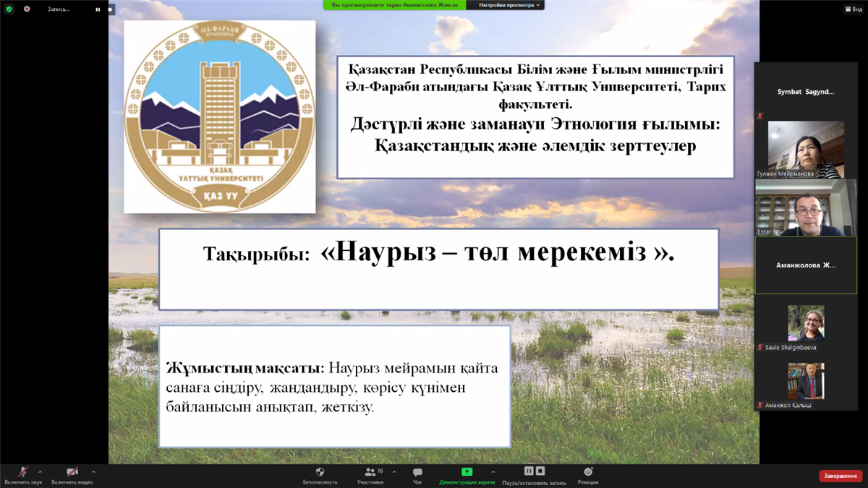This screenshot has height=488, width=868.
Task: Expand chevron beside Участники
Action: 394,471
